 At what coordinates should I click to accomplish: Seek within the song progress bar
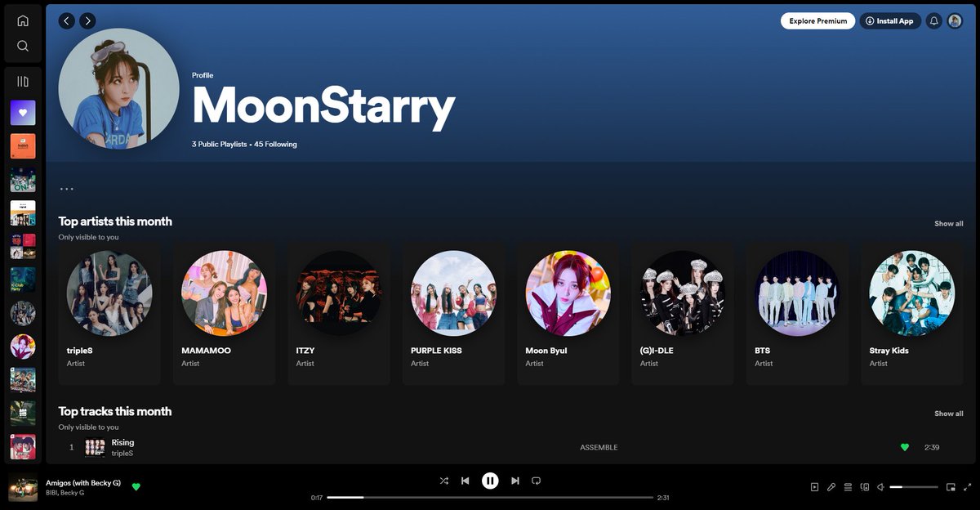(x=490, y=497)
